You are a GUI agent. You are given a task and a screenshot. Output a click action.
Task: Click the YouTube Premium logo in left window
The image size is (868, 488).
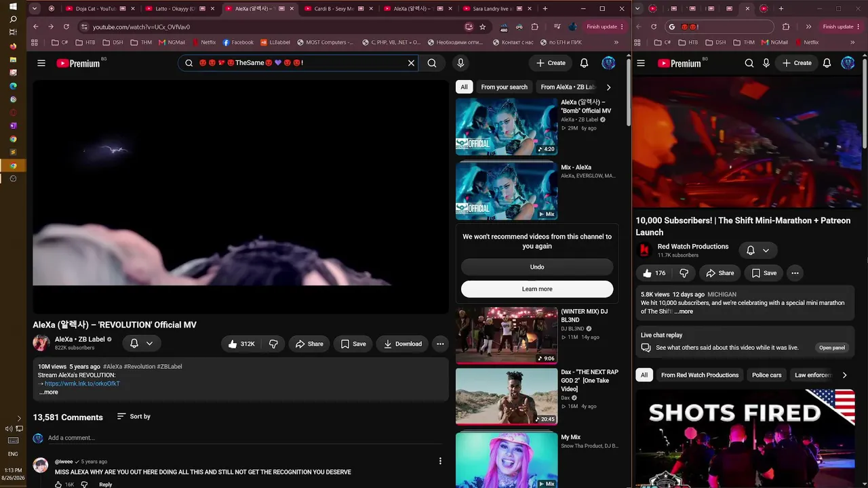(78, 63)
